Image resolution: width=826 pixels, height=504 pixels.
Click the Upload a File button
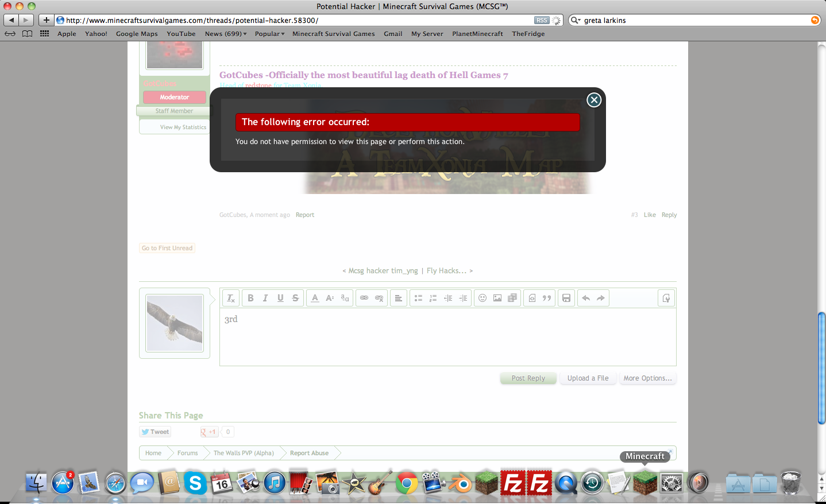588,378
